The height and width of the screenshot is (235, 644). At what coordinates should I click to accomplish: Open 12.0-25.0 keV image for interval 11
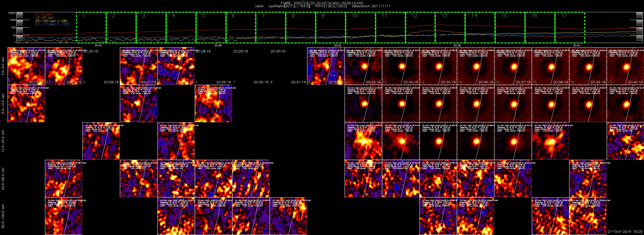[x=401, y=141]
